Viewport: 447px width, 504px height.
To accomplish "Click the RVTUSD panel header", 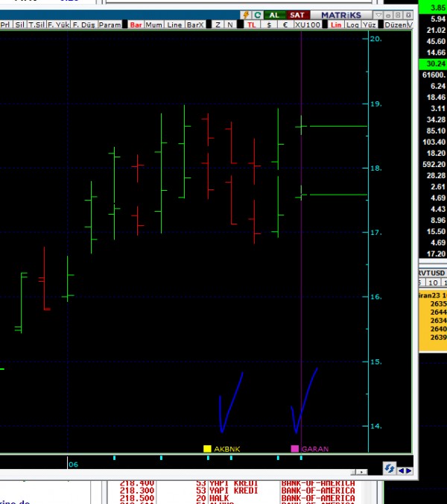I will pyautogui.click(x=433, y=273).
